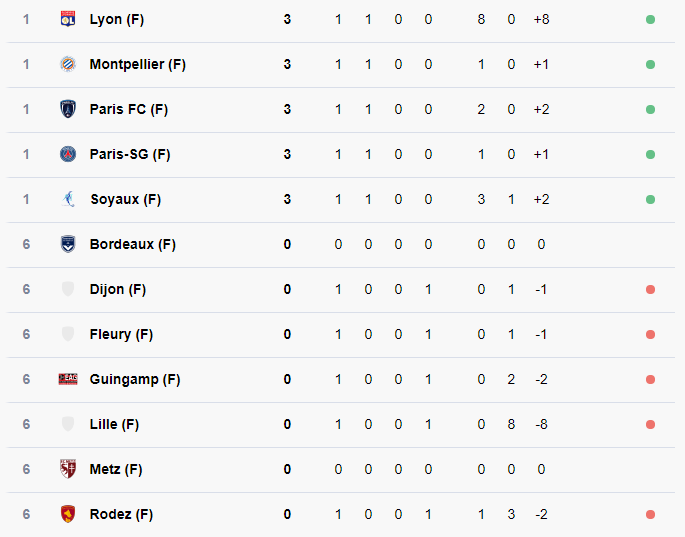Viewport: 685px width, 537px height.
Task: Click the Guingamp club crest icon
Action: point(68,379)
